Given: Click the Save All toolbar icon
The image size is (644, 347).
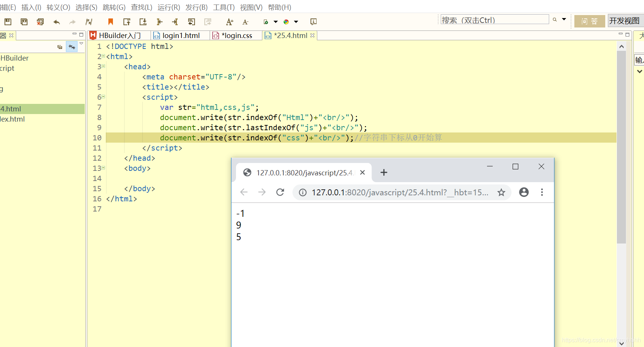Looking at the screenshot, I should [x=24, y=22].
